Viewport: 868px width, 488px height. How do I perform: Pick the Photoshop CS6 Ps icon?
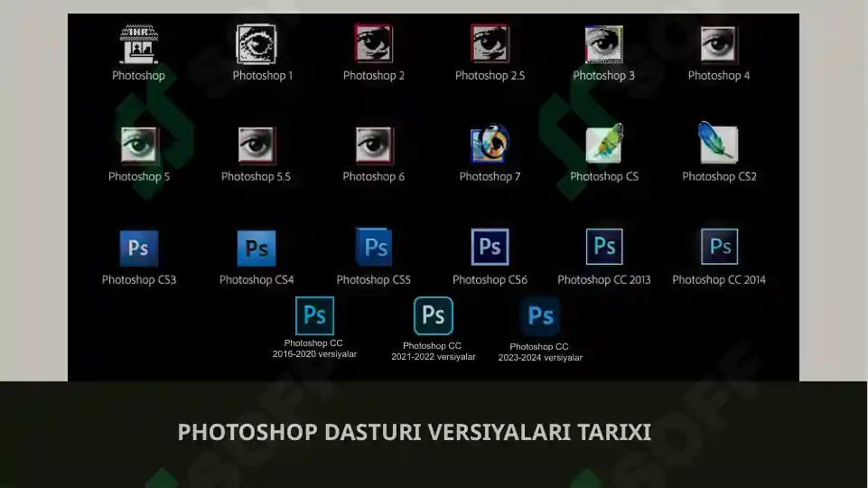click(490, 247)
